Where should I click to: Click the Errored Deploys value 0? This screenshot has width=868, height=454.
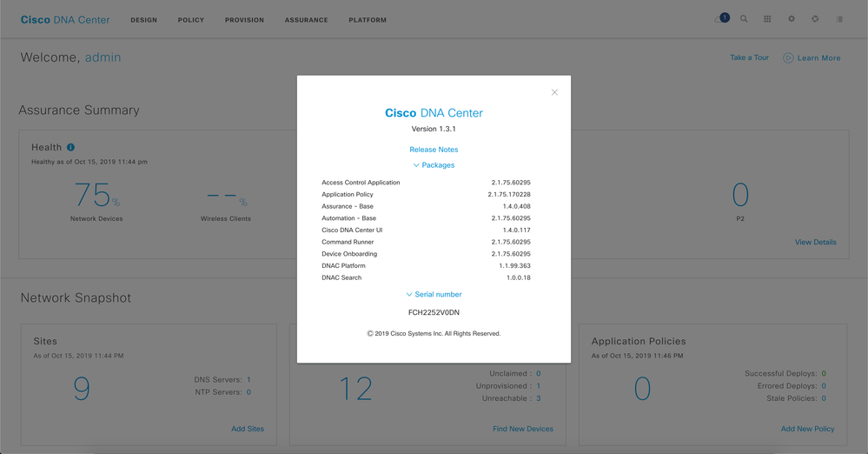click(824, 386)
